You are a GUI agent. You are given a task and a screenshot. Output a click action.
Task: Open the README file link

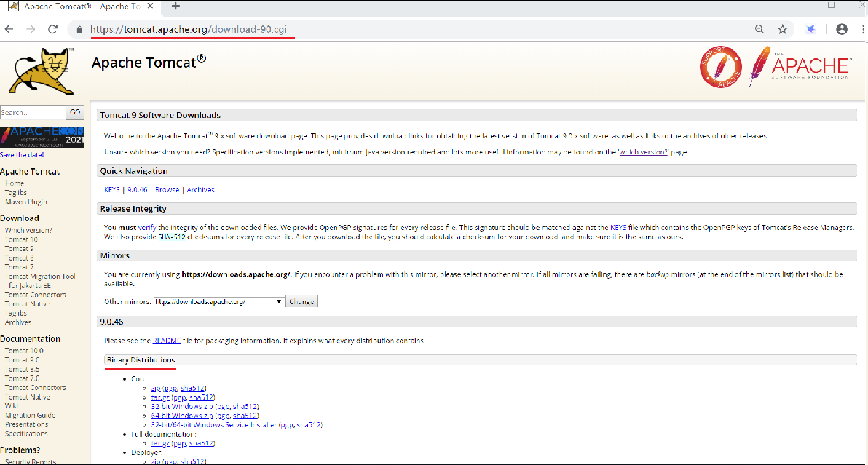[x=167, y=341]
